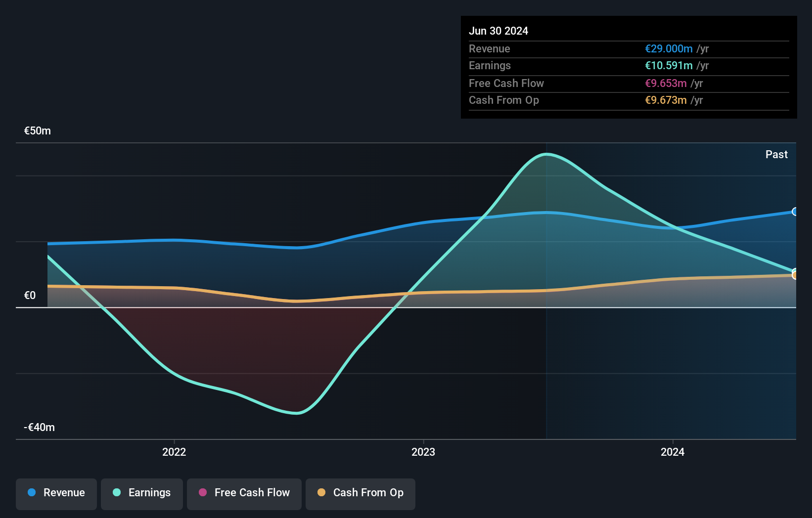Click the Past label in chart
Screen dimensions: 812x518
pos(776,155)
